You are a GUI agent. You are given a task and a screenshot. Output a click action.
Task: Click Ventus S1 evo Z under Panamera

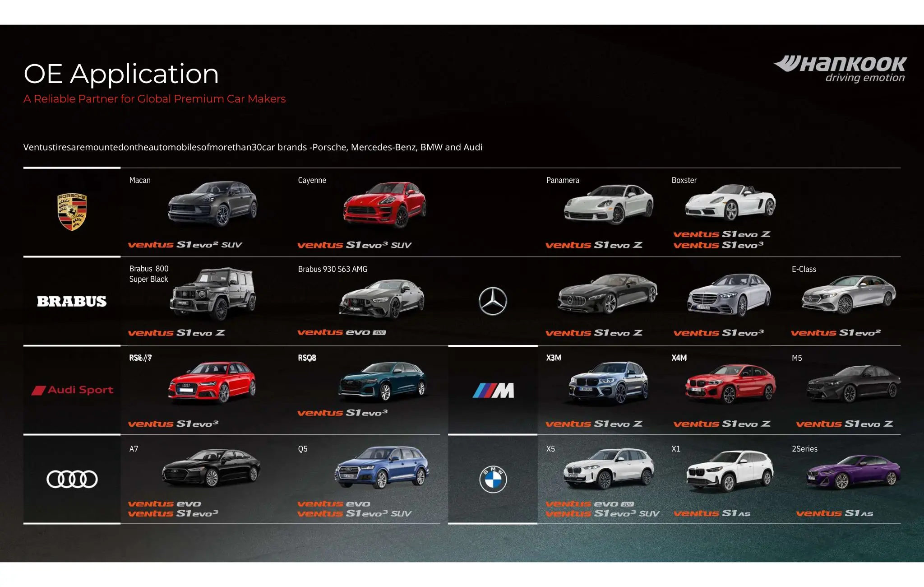[594, 245]
